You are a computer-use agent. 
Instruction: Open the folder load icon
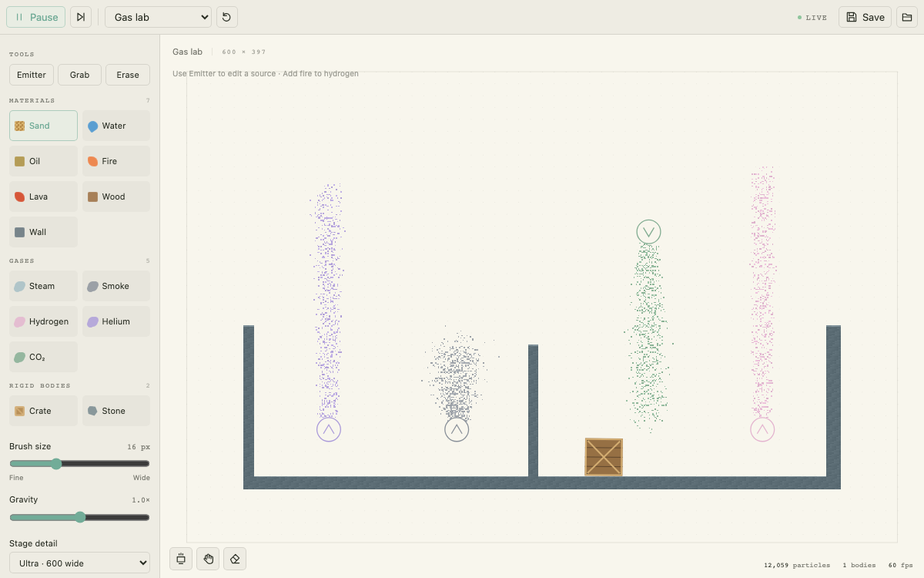click(x=907, y=17)
